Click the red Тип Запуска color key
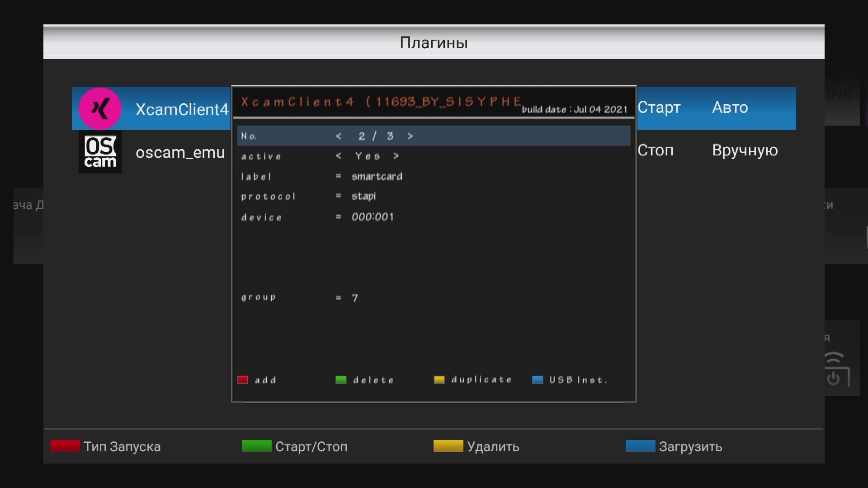This screenshot has height=488, width=868. coord(65,446)
